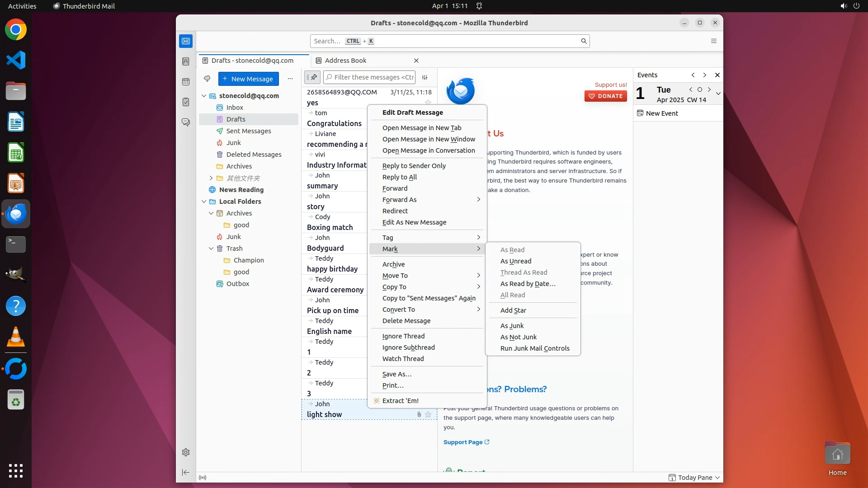
Task: Toggle the quick filter pin button
Action: click(x=312, y=77)
